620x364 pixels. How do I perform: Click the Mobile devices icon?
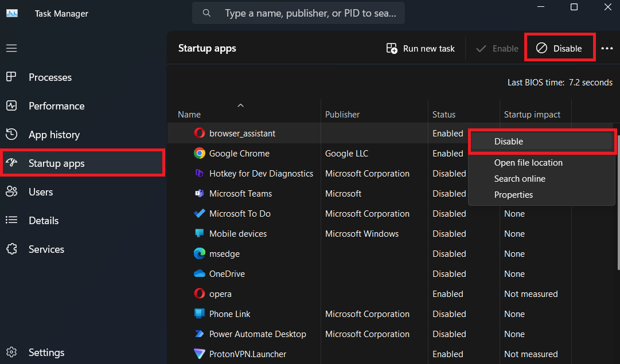tap(199, 233)
